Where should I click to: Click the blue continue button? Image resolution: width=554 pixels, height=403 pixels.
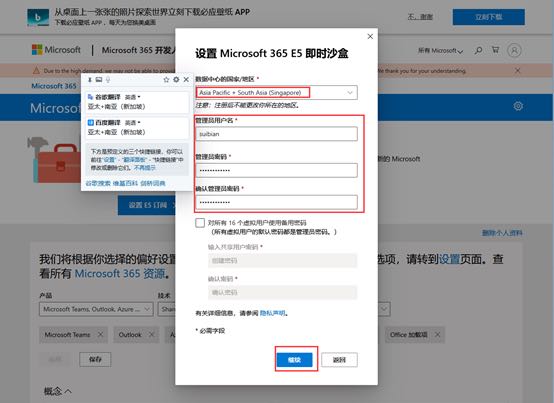click(x=294, y=360)
